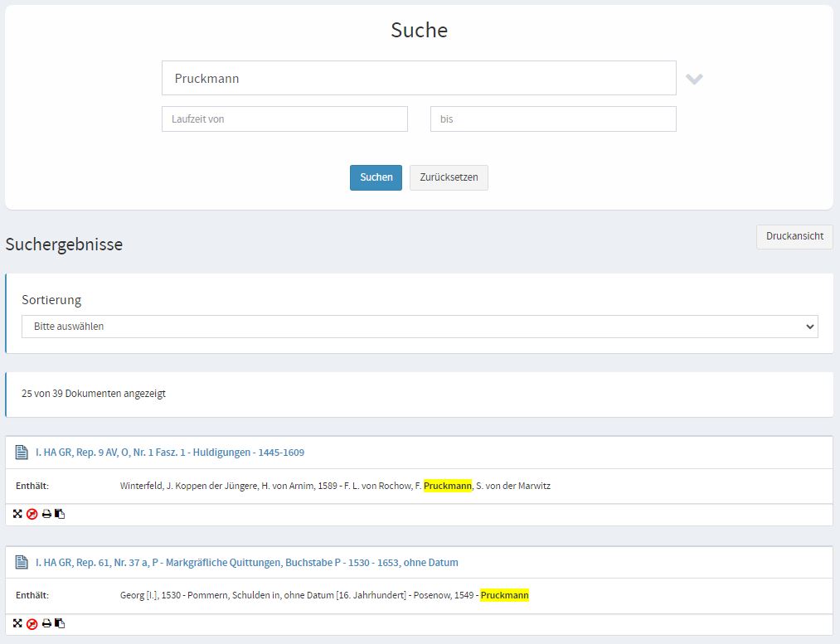Screen dimensions: 840x644
Task: Reset search with Zurücksetzen button
Action: tap(449, 177)
